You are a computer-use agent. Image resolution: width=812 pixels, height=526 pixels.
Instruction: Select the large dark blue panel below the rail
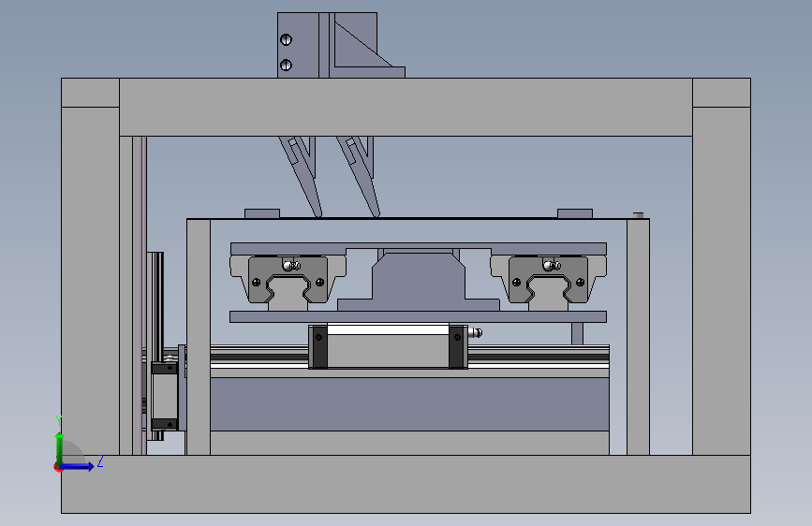(x=409, y=404)
